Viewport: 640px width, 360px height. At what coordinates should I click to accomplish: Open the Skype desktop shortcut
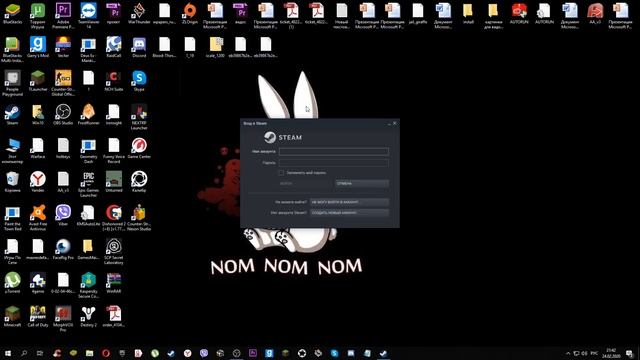139,80
